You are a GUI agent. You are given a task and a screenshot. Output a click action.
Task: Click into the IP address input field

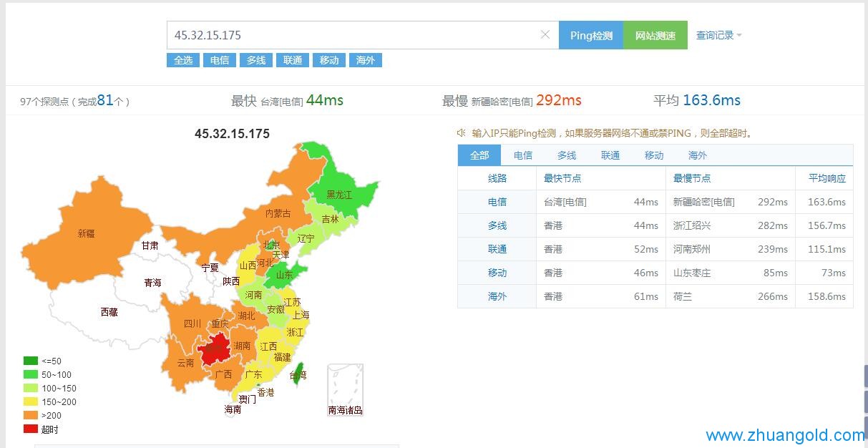[351, 35]
